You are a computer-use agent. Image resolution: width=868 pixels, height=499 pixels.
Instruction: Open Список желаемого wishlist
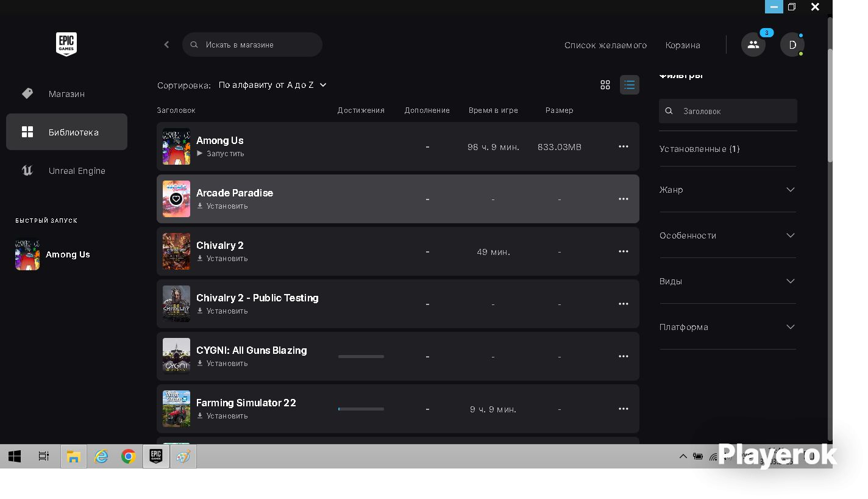[605, 45]
